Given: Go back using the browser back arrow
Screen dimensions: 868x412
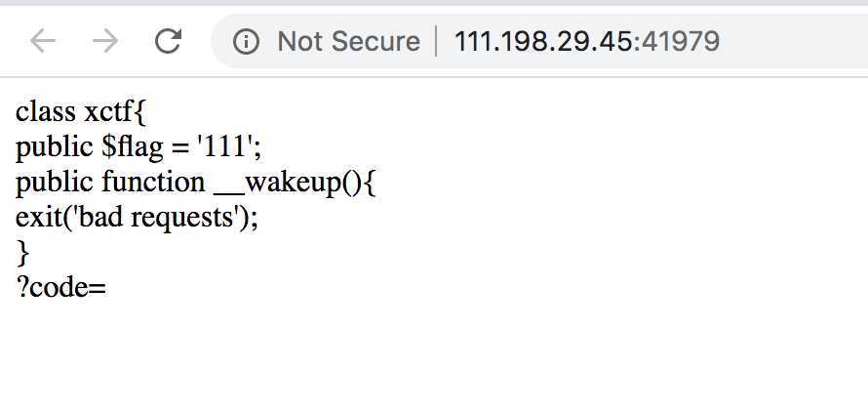Looking at the screenshot, I should 43,41.
